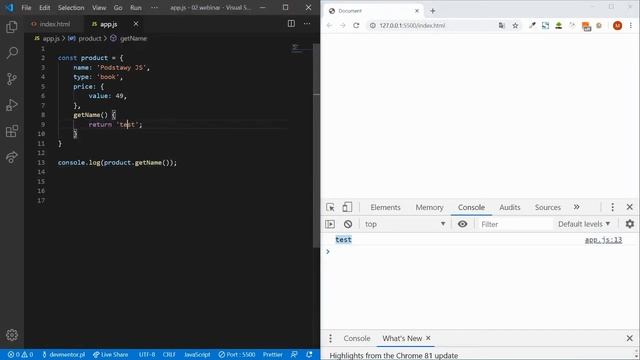The image size is (640, 360).
Task: Click the Chrome address bar URL
Action: click(x=412, y=25)
